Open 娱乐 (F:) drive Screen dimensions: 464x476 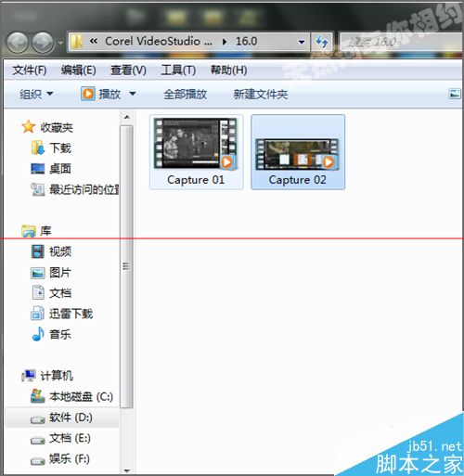click(x=70, y=459)
